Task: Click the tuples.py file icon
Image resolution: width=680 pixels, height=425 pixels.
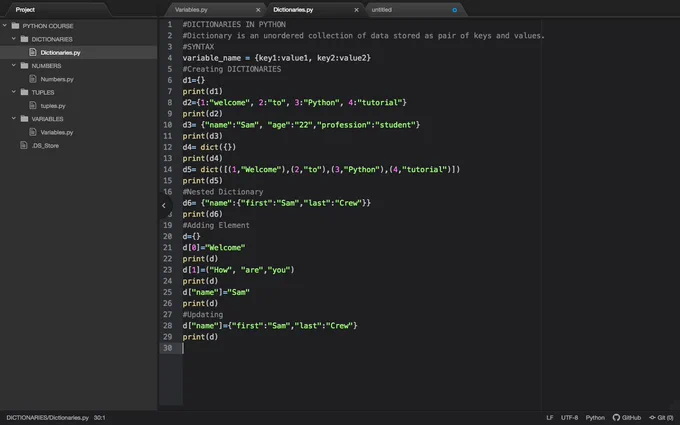Action: [x=33, y=105]
